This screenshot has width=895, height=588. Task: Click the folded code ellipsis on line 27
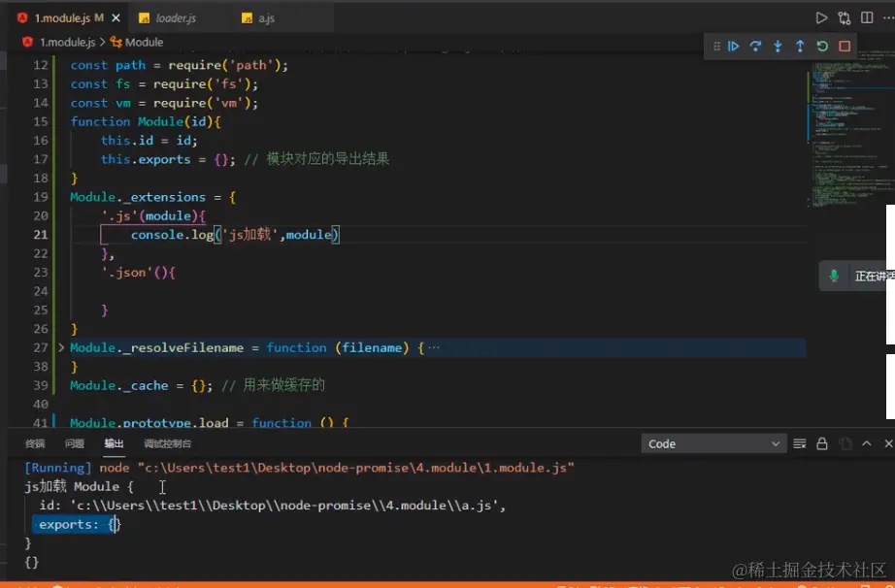tap(434, 348)
